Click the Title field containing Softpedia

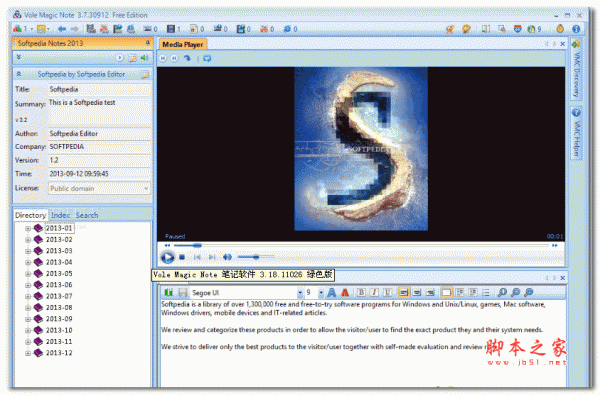point(99,90)
